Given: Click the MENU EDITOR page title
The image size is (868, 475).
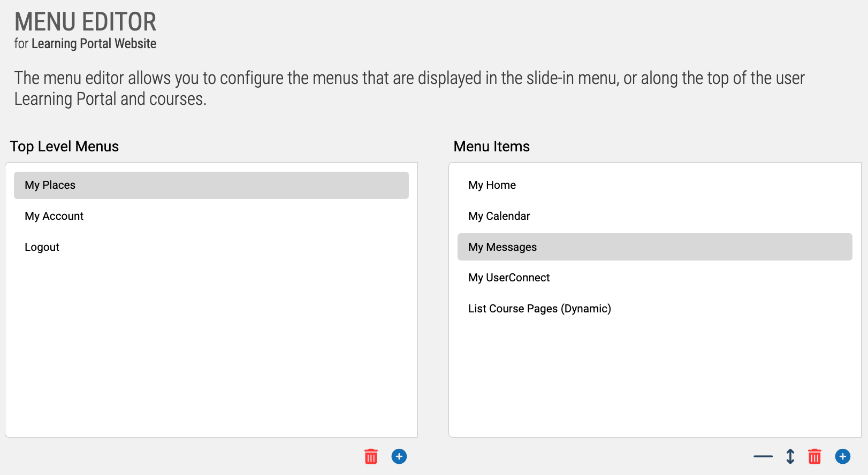Looking at the screenshot, I should point(86,22).
